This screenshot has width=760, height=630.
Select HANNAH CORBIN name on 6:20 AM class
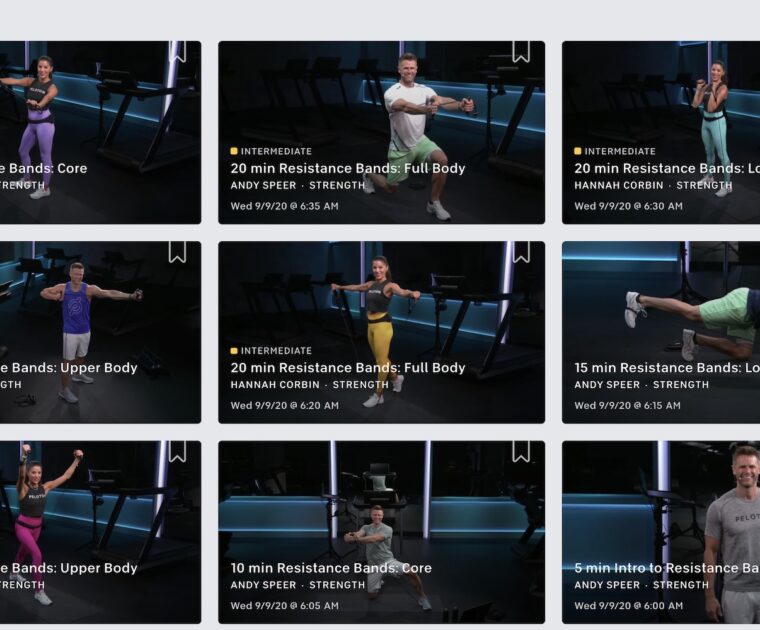click(x=275, y=384)
